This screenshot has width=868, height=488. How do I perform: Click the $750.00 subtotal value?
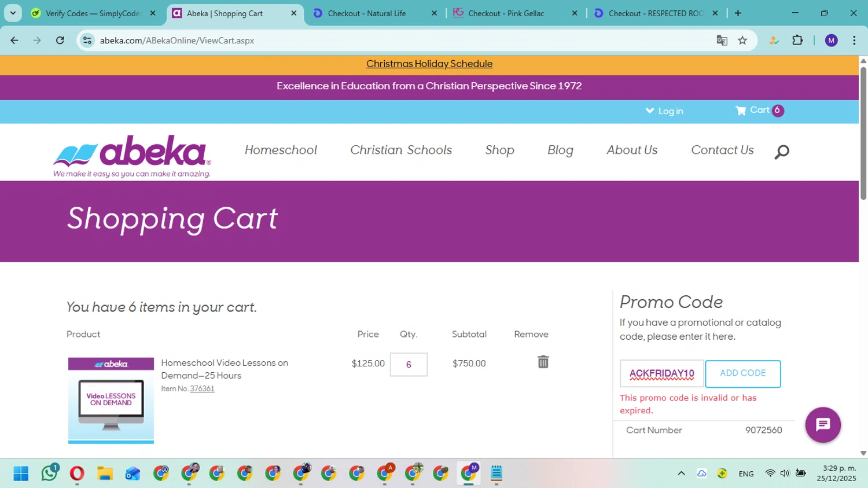[x=469, y=364]
